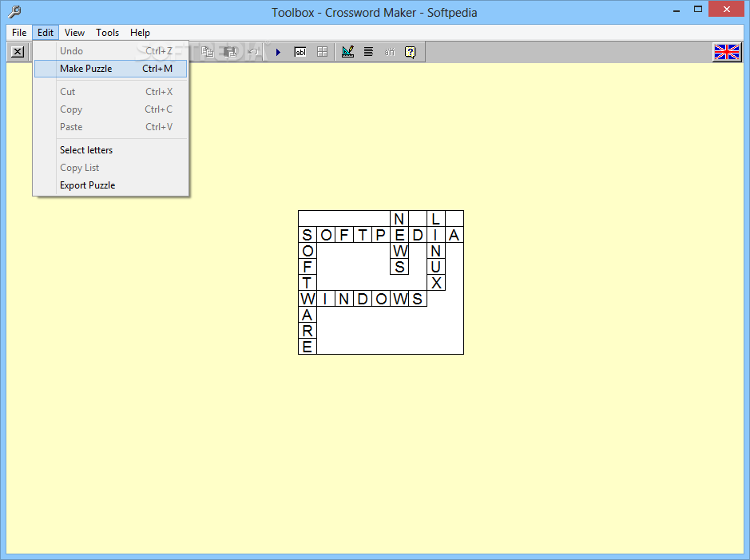Select the final A cell of SOFTPEDIA
This screenshot has height=560, width=750.
coord(454,235)
